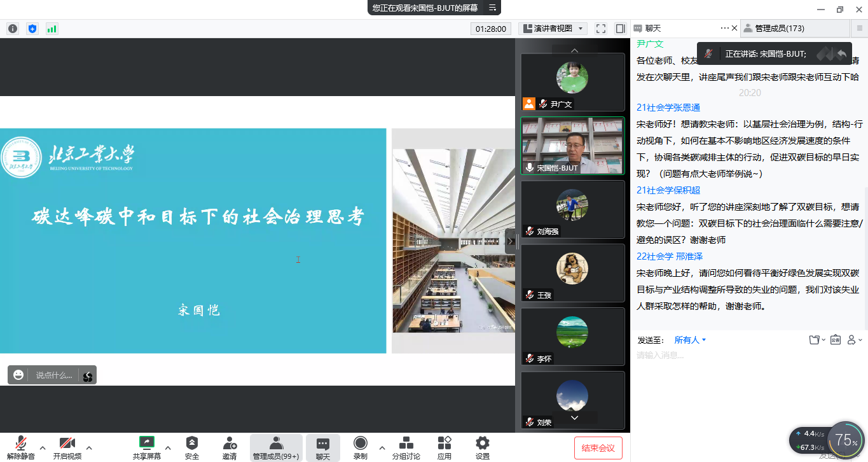The width and height of the screenshot is (868, 462).
Task: Toggle recording with 录制 button
Action: tap(361, 447)
